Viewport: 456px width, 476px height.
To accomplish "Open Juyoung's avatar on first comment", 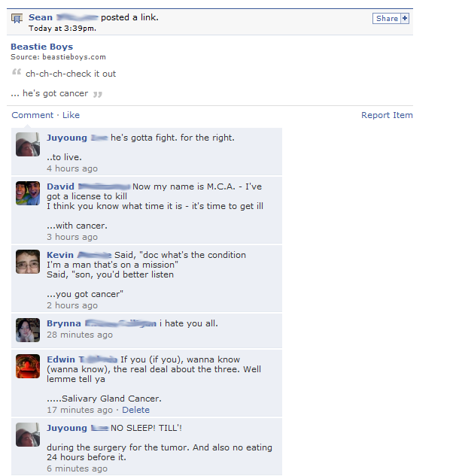I will pos(28,144).
